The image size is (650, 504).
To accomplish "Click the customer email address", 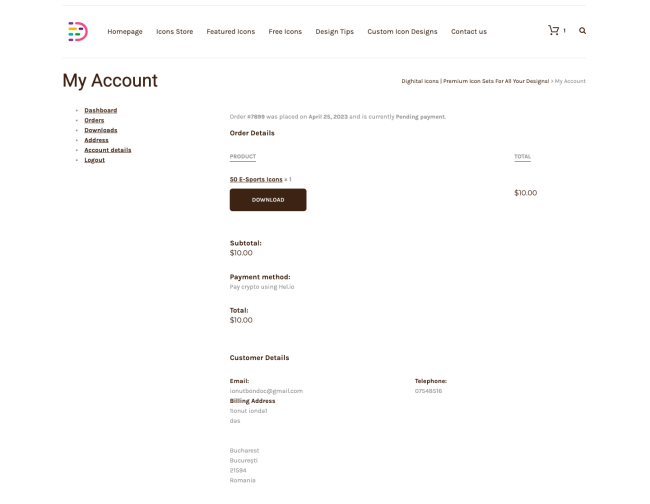I will click(x=266, y=390).
